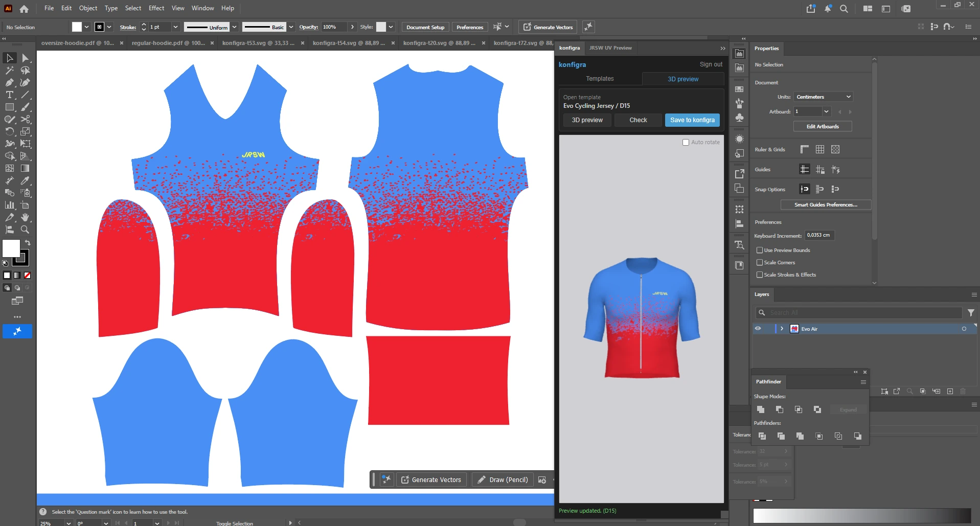Screen dimensions: 980x526
Task: Click the Unite shape mode icon
Action: 761,409
